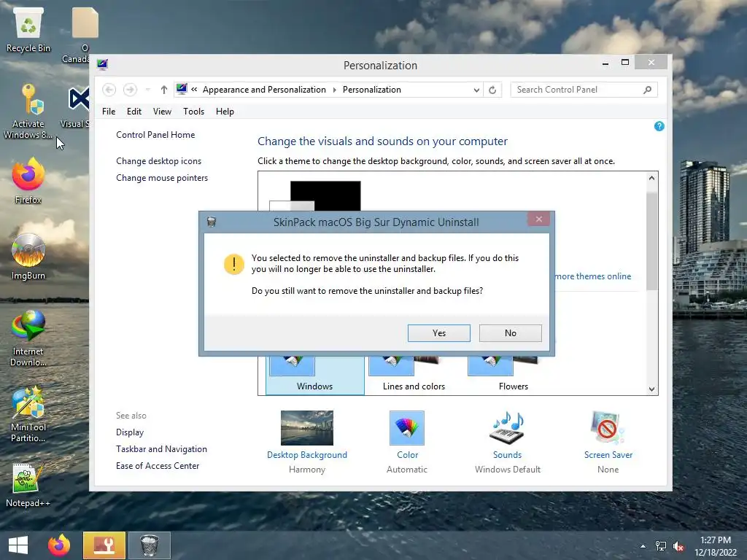This screenshot has height=560, width=747.
Task: Confirm removal by clicking Yes
Action: click(x=438, y=332)
